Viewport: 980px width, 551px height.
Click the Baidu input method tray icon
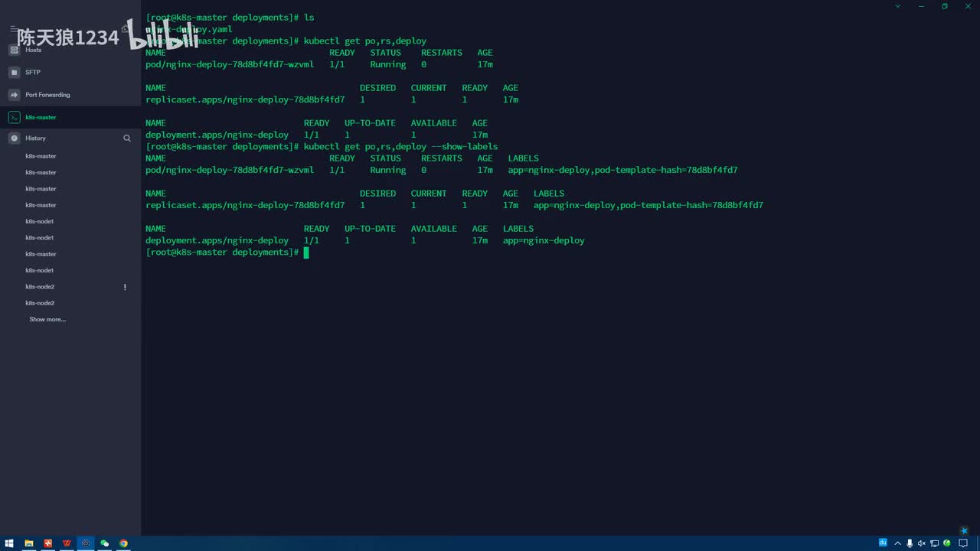tap(883, 543)
